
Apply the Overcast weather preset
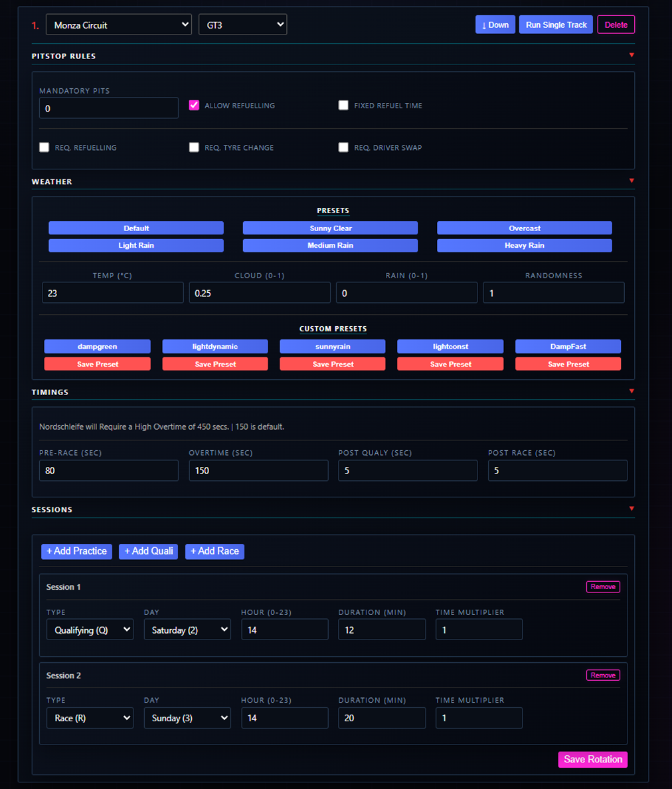pos(525,228)
